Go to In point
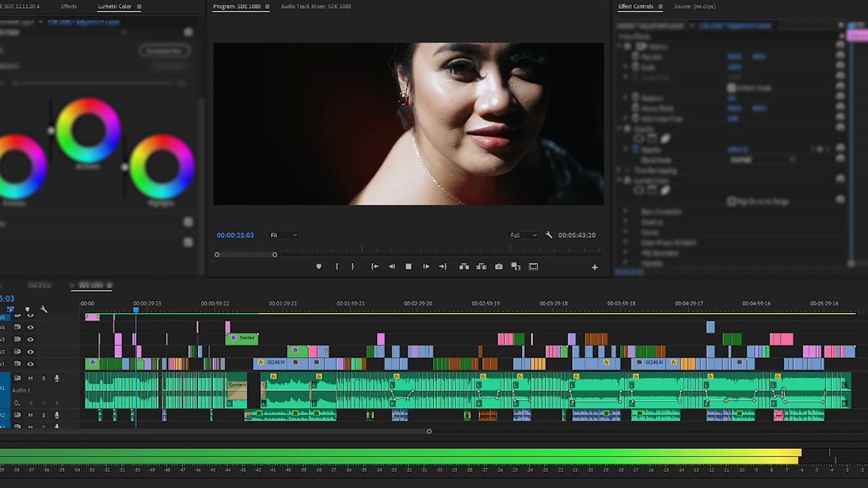The height and width of the screenshot is (488, 868). 374,266
